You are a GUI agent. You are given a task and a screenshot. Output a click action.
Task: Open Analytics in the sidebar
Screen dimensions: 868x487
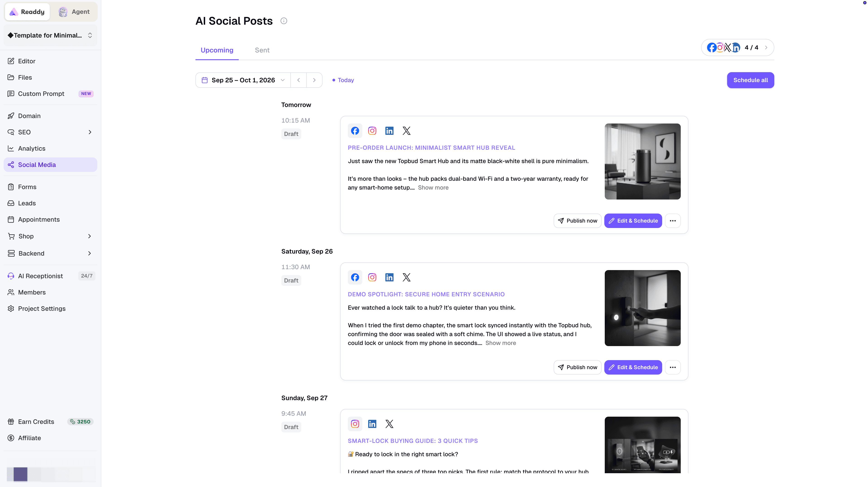click(x=50, y=149)
